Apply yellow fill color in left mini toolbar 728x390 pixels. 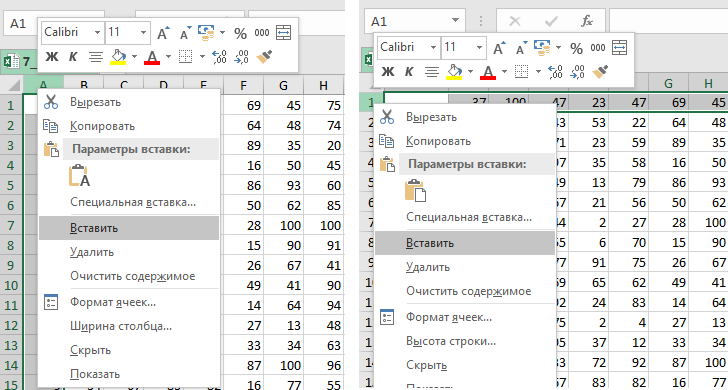tap(118, 57)
